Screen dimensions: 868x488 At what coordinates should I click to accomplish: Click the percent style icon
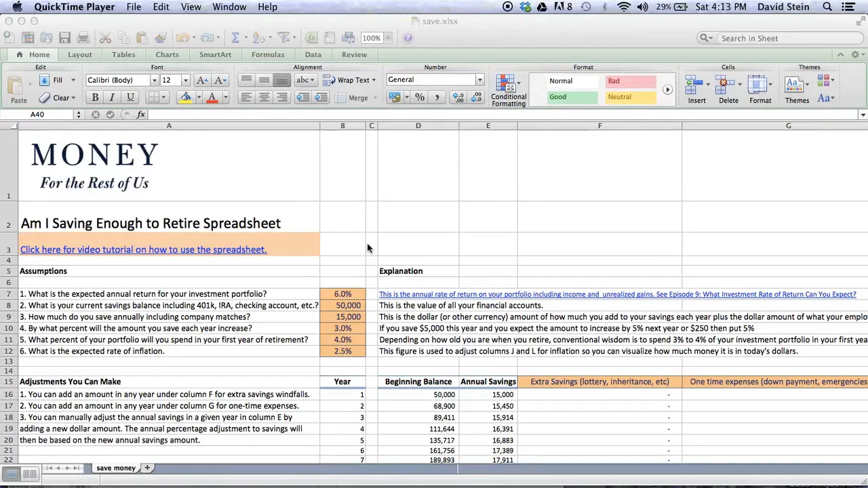pos(420,98)
